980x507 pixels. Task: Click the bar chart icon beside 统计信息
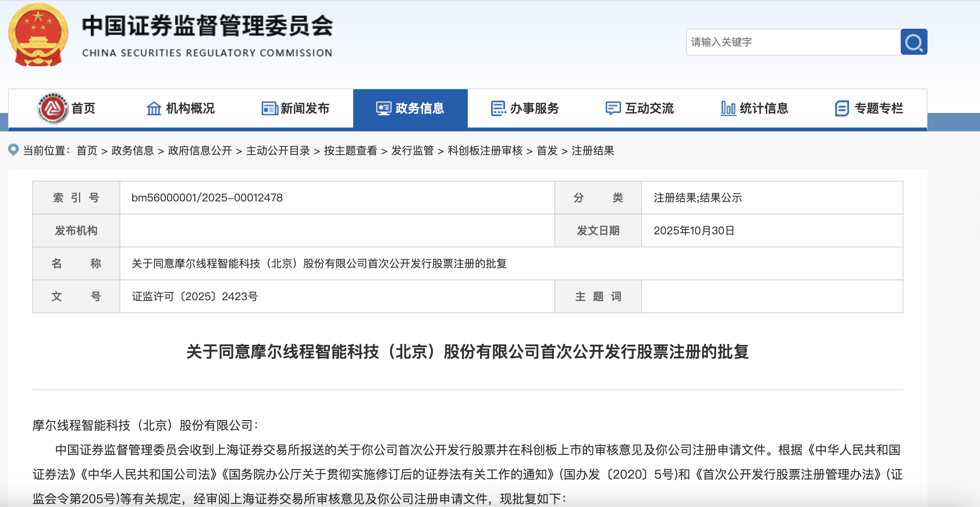(728, 108)
